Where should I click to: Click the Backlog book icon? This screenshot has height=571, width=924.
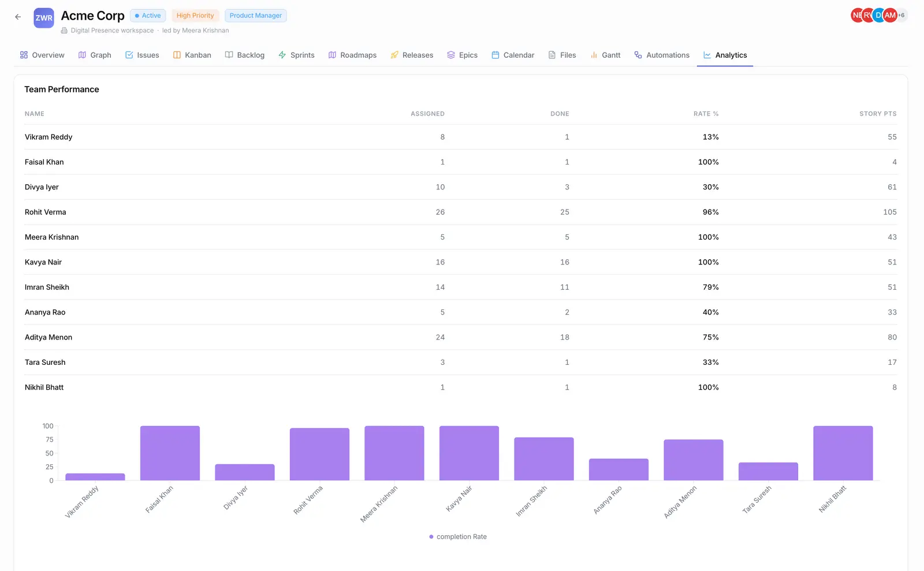[229, 55]
